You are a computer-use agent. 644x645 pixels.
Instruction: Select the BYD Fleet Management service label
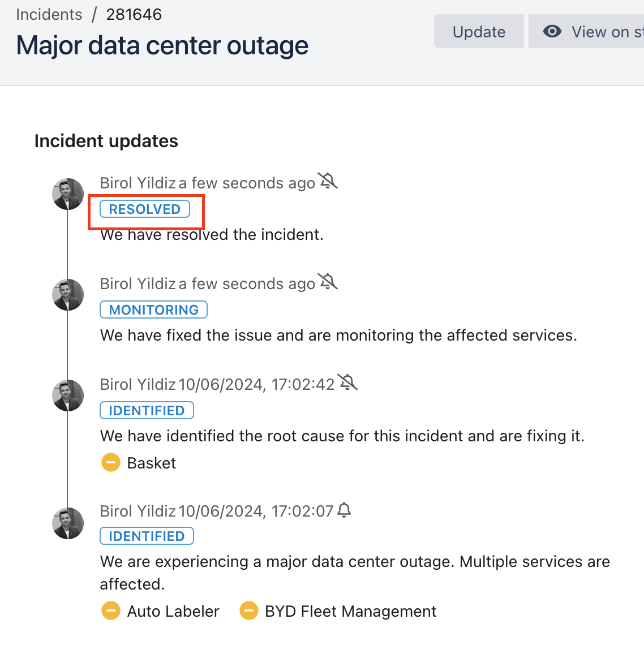pyautogui.click(x=350, y=611)
